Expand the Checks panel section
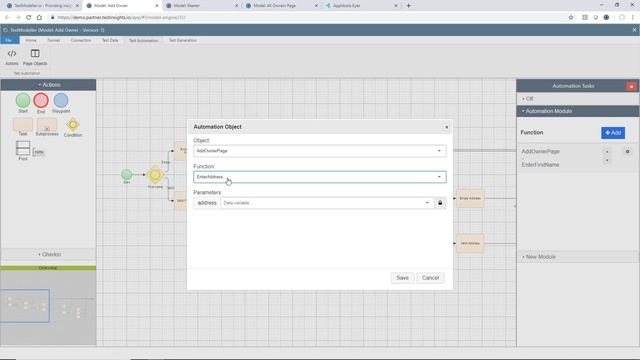The image size is (640, 360). pos(49,254)
